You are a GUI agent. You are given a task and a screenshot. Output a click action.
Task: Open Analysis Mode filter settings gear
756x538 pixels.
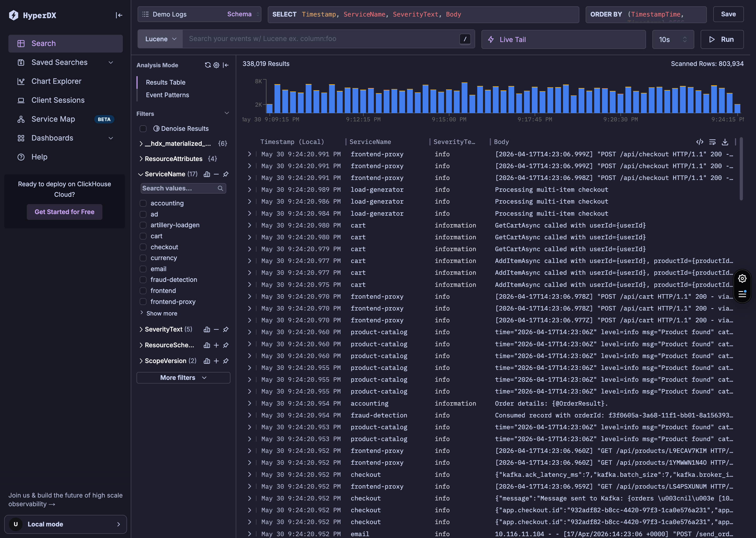(x=216, y=65)
